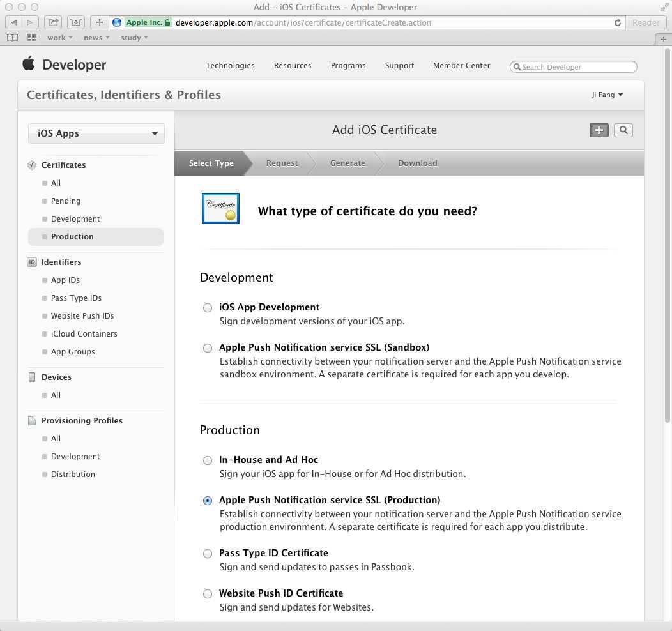Click the Identifiers ID icon
The image size is (672, 631).
32,262
